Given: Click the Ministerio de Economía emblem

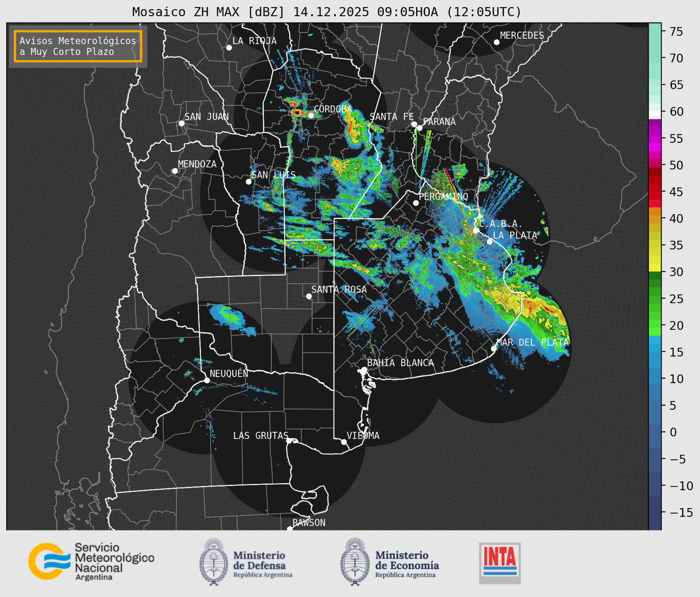Looking at the screenshot, I should point(355,561).
